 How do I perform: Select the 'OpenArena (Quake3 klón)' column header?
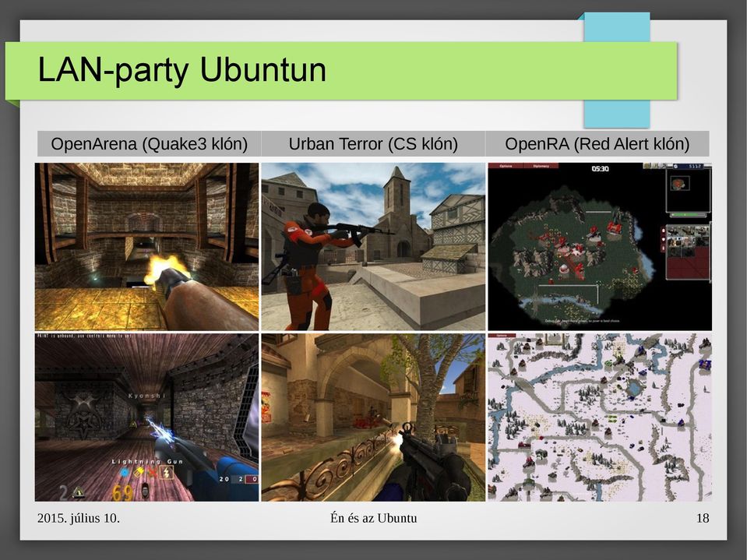149,144
